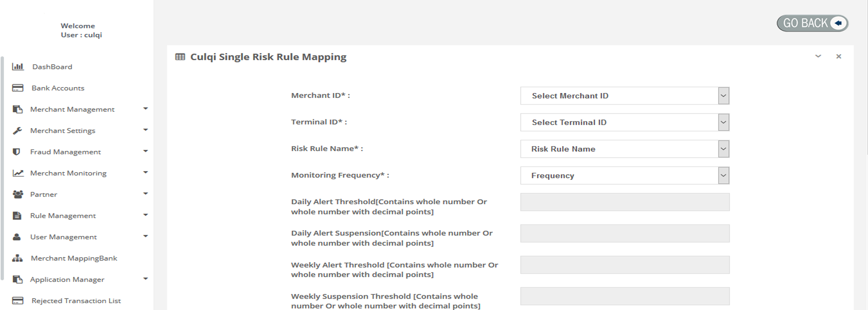Collapse the Risk Rule Mapping panel chevron
868x310 pixels.
[x=818, y=57]
